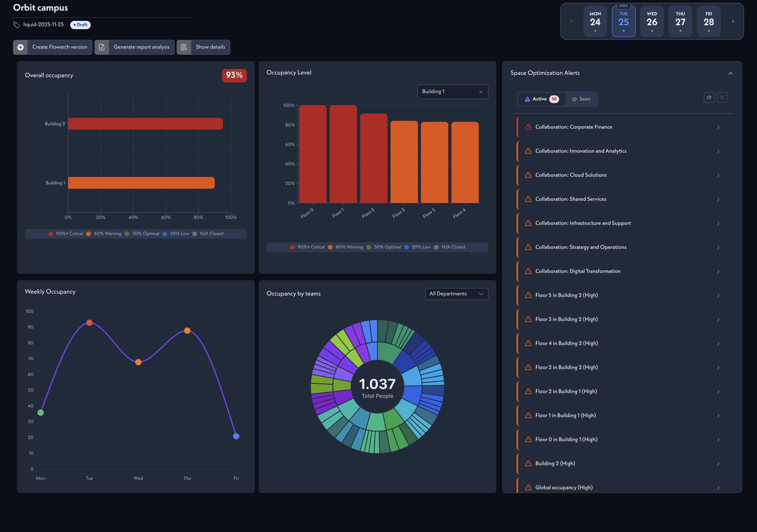Toggle 90%+ Critical legend in Overall occupancy
The width and height of the screenshot is (757, 532).
tap(66, 234)
